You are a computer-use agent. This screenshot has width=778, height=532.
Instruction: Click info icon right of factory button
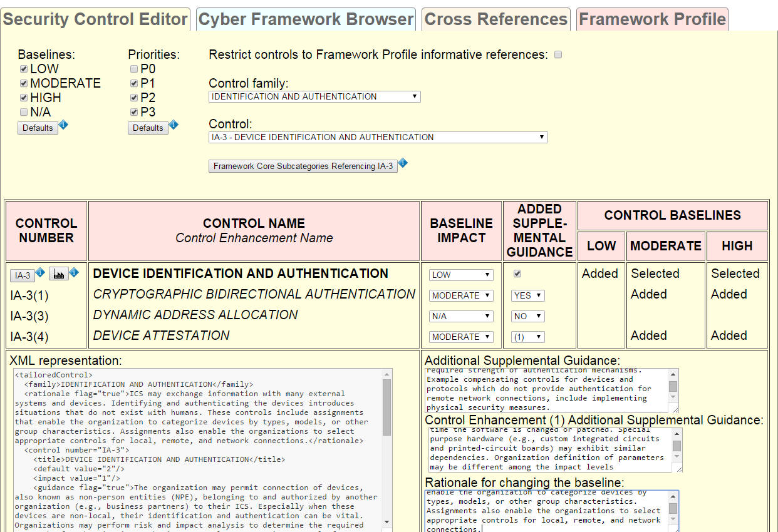click(x=74, y=273)
